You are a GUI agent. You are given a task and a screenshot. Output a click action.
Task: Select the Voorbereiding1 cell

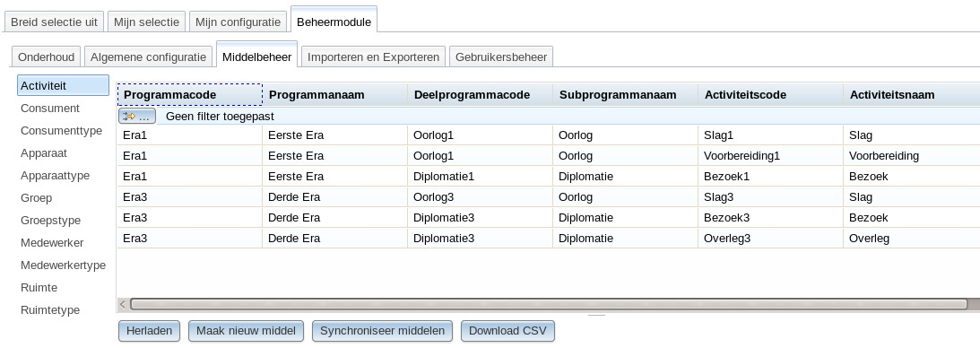(770, 155)
